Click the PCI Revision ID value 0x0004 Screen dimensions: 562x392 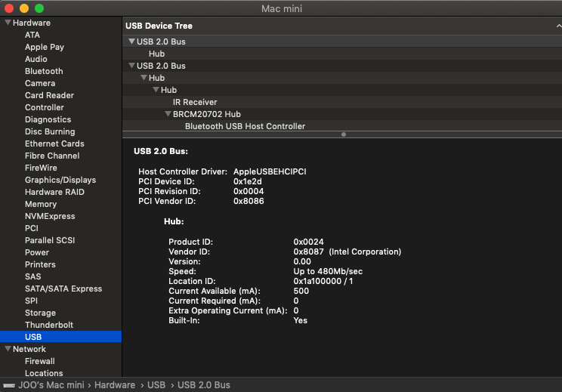tap(249, 191)
